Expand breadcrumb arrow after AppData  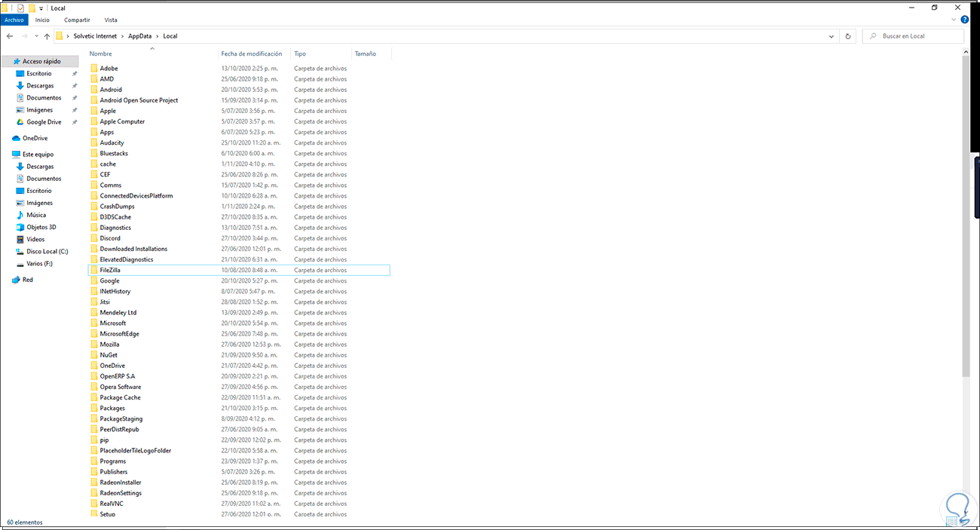(158, 36)
